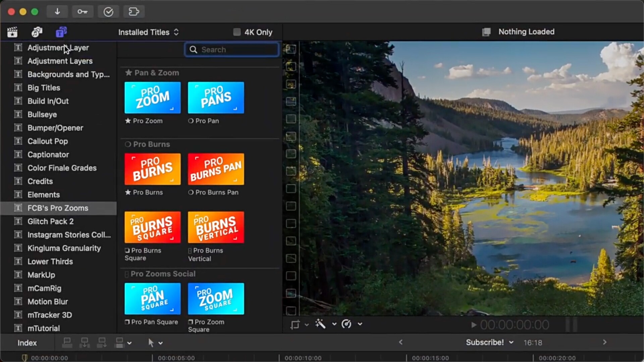Select the Credits category
The height and width of the screenshot is (362, 644).
[x=59, y=181]
